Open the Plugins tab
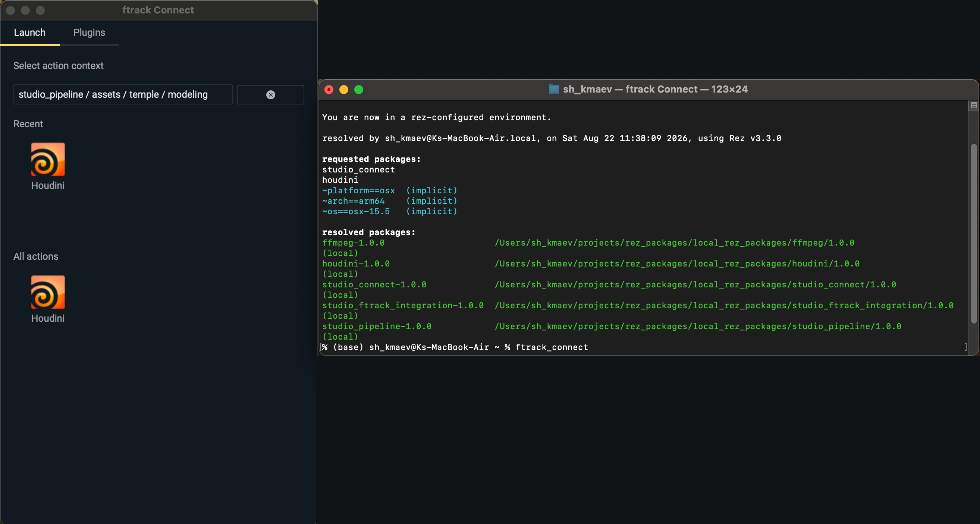This screenshot has height=524, width=980. [89, 33]
